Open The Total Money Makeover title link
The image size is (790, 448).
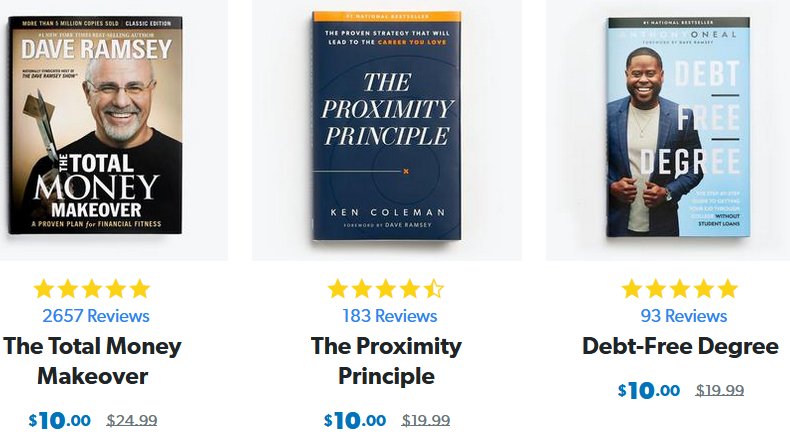tap(93, 361)
